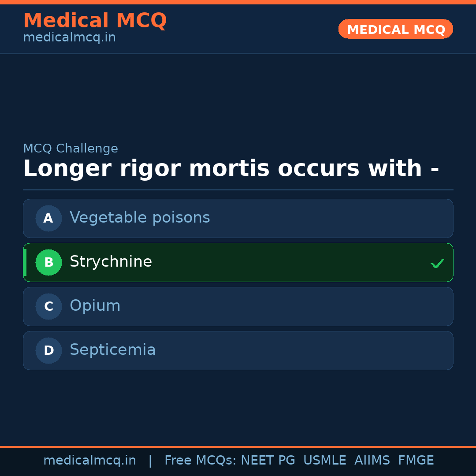This screenshot has width=476, height=476.
Task: Select the Strychnine answer option
Action: pyautogui.click(x=238, y=262)
